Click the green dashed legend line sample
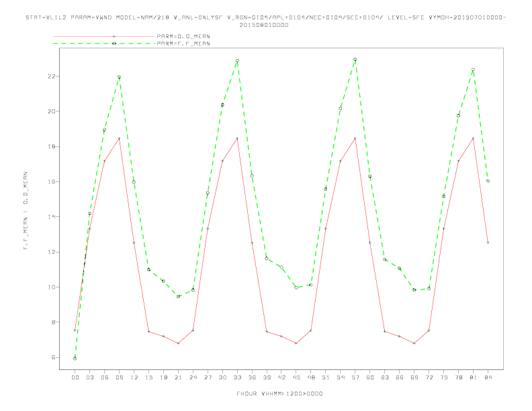The image size is (532, 411). pyautogui.click(x=104, y=44)
